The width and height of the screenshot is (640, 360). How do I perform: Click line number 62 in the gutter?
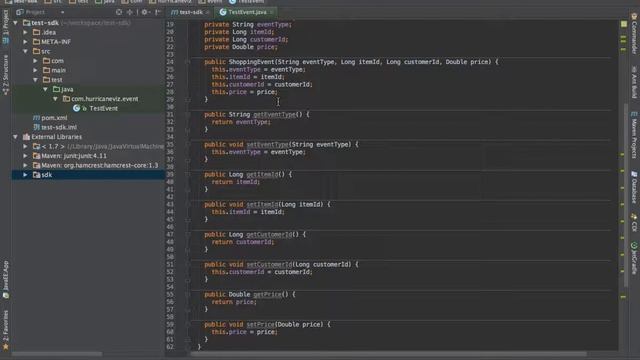(170, 347)
